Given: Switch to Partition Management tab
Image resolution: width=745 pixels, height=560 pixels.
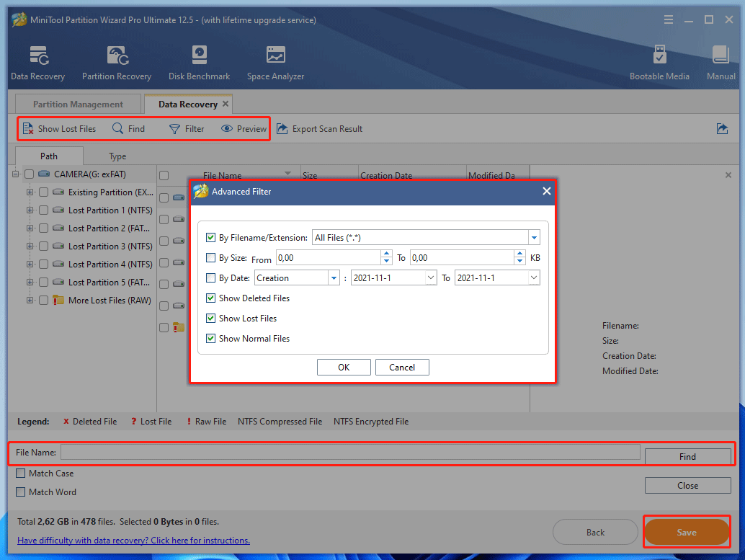Looking at the screenshot, I should pyautogui.click(x=78, y=104).
